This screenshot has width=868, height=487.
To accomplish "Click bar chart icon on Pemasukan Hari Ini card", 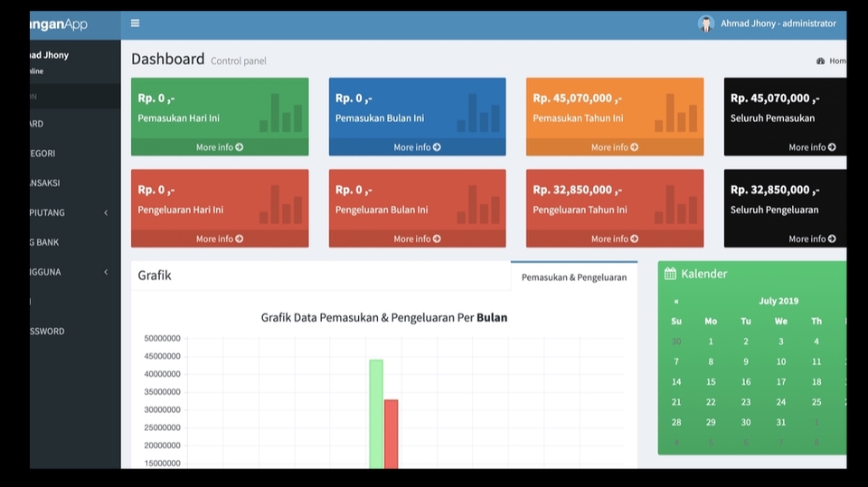I will click(x=280, y=113).
